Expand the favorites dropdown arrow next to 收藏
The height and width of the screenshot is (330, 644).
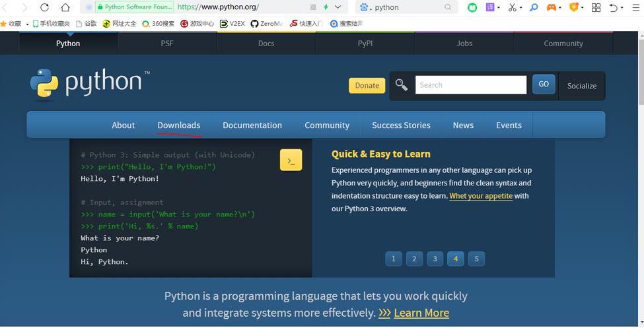point(27,24)
